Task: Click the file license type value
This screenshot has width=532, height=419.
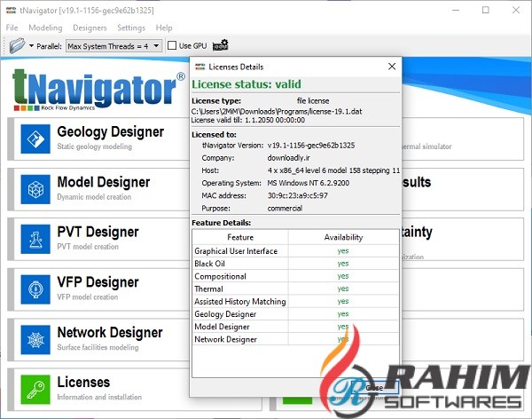Action: tap(313, 101)
